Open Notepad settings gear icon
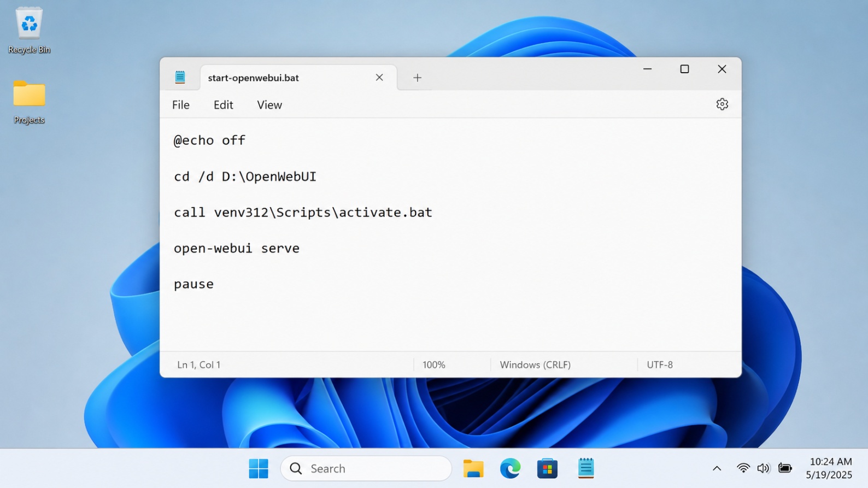 pos(722,104)
